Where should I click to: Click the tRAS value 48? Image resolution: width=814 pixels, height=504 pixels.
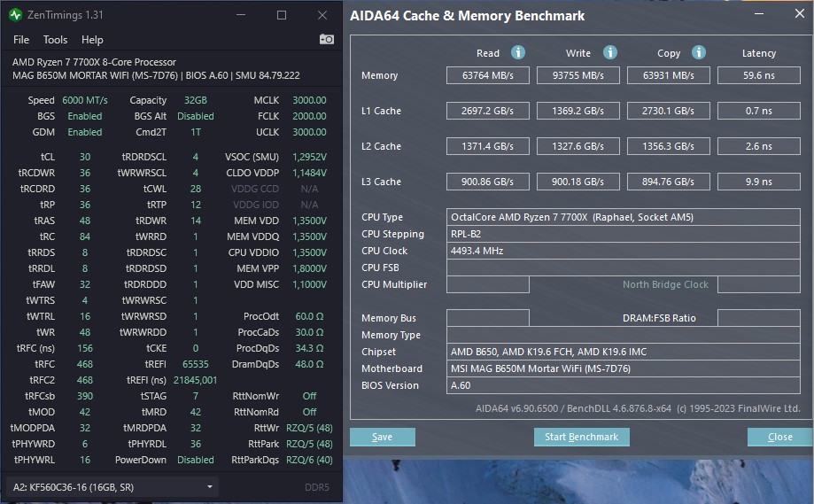(x=85, y=221)
